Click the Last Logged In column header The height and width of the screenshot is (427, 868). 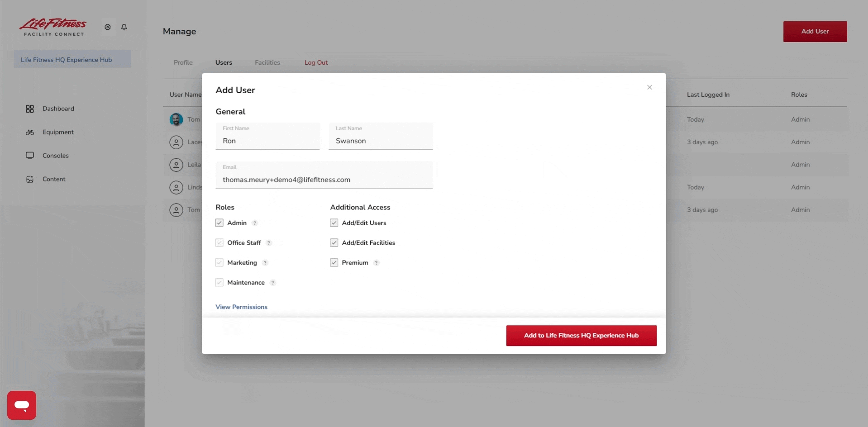coord(708,95)
